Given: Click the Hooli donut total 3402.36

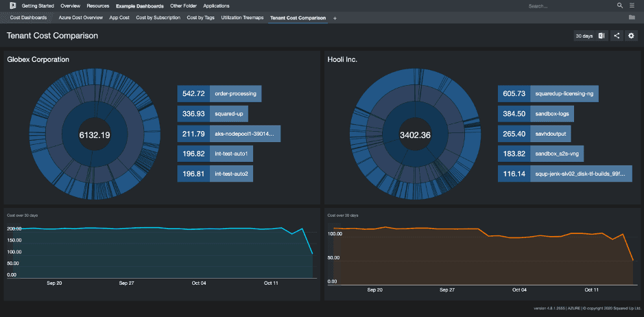Looking at the screenshot, I should (x=415, y=134).
